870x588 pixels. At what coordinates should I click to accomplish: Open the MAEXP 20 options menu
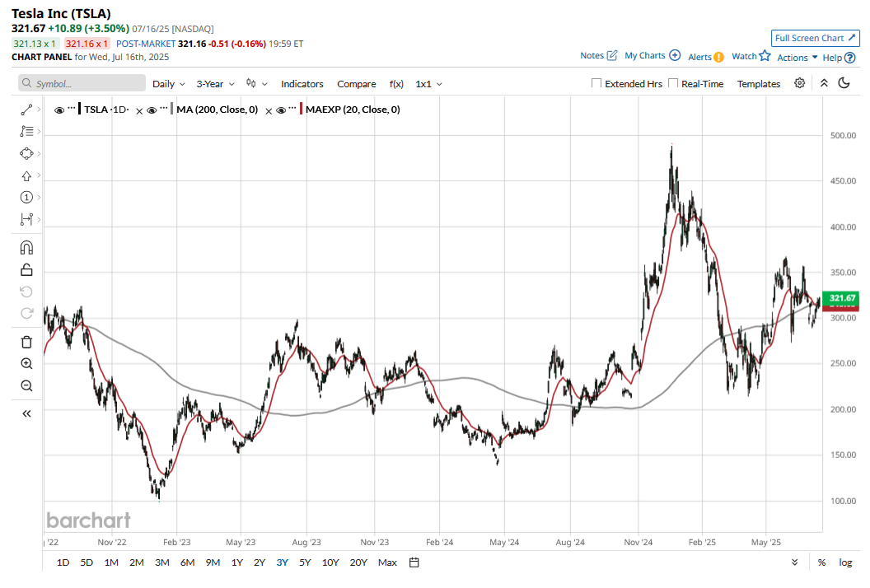point(292,109)
